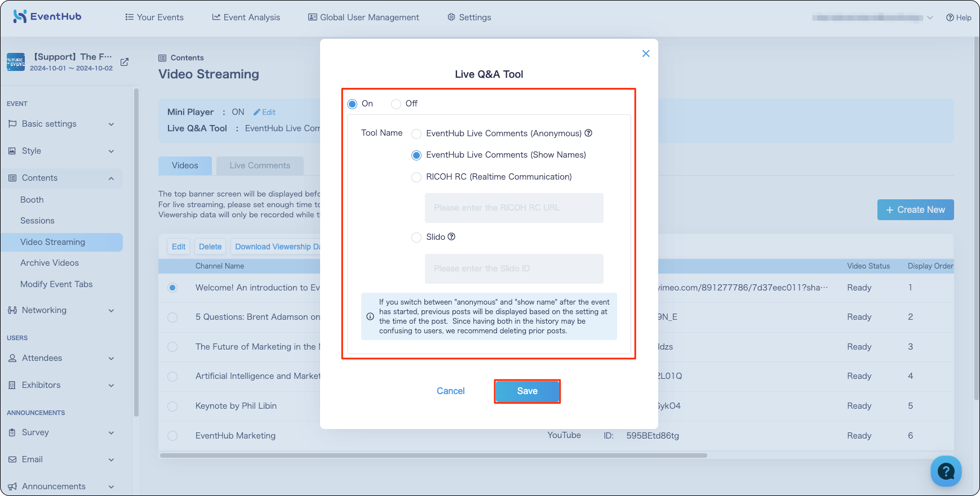The width and height of the screenshot is (980, 496).
Task: Click the Edit button above the table
Action: click(179, 247)
